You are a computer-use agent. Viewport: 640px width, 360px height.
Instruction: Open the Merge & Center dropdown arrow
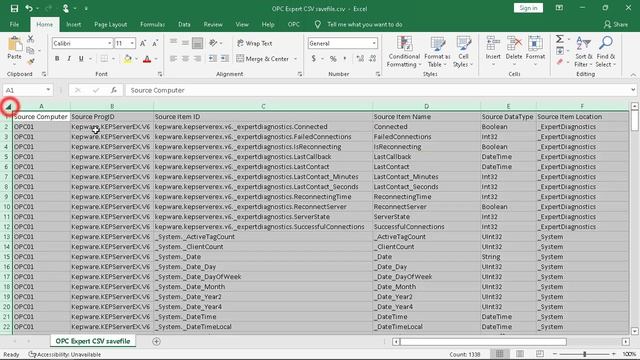pyautogui.click(x=296, y=59)
